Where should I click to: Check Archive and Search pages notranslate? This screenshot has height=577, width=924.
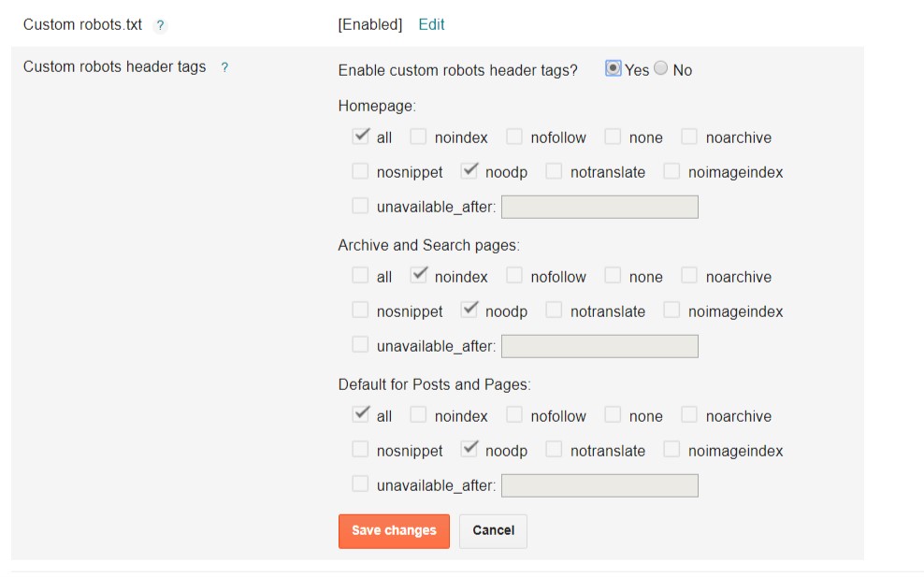tap(554, 310)
